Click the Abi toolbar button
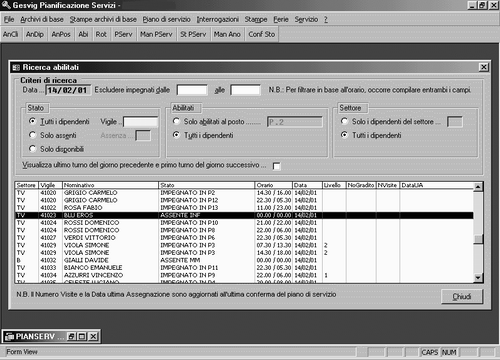Screen dimensions: 500x360 pyautogui.click(x=83, y=34)
